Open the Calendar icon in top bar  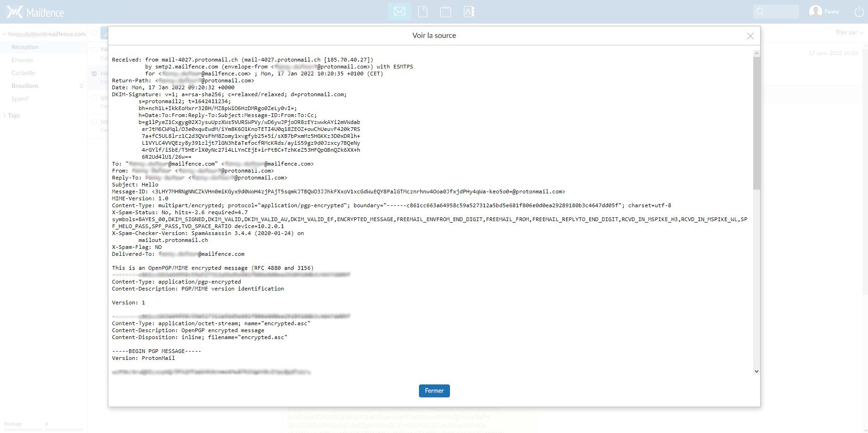[445, 12]
